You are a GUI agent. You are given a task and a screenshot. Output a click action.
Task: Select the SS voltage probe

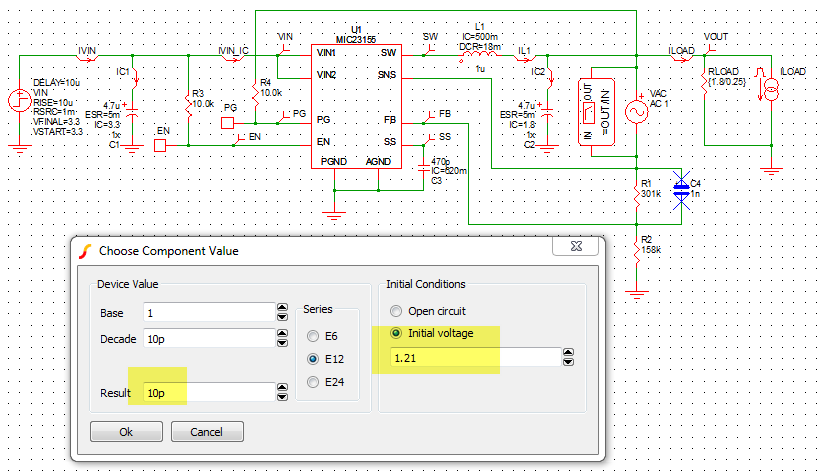(x=429, y=140)
